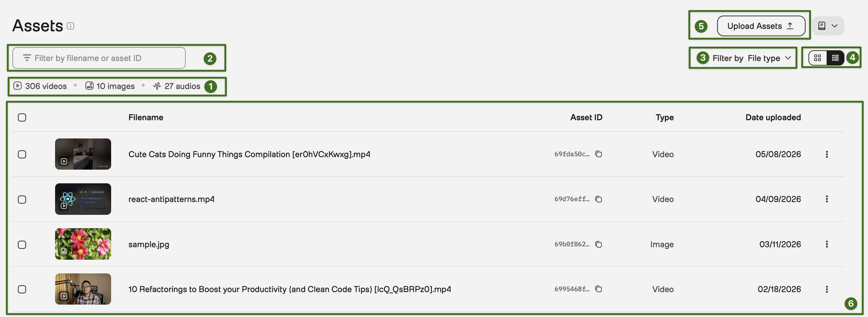Copy asset ID 69fda50c

click(598, 154)
